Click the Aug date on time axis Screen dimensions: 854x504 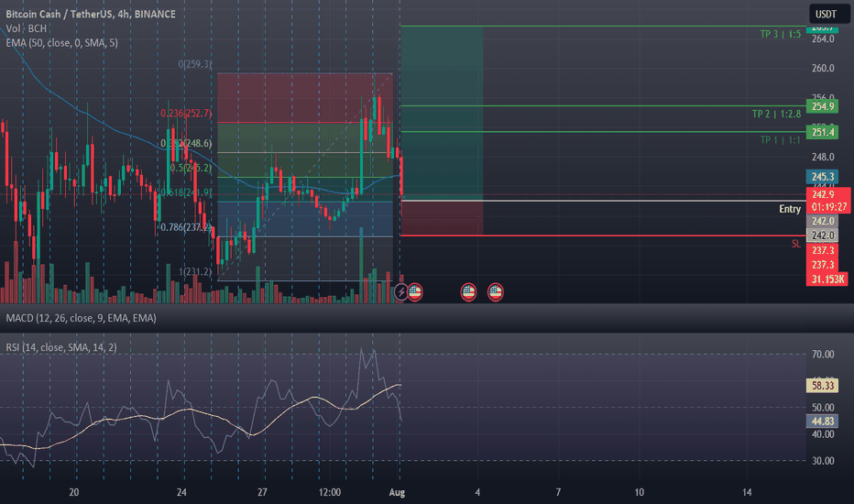point(397,493)
